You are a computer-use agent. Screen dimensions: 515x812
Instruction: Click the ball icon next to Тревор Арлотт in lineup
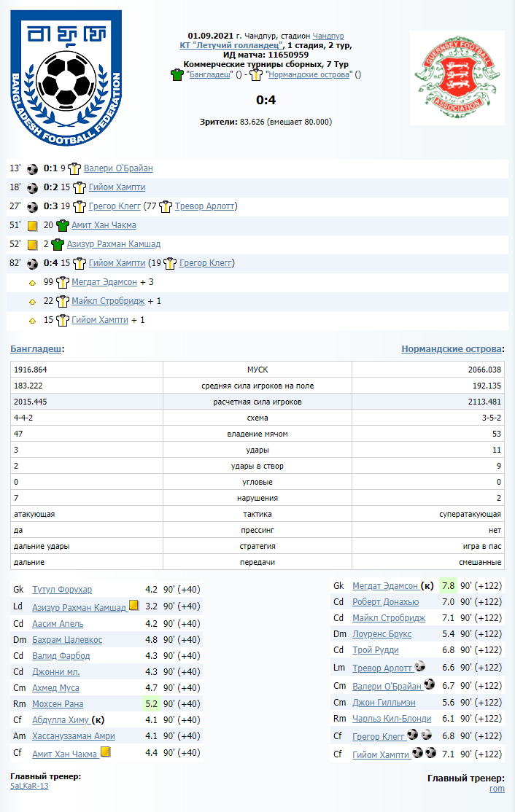point(419,666)
